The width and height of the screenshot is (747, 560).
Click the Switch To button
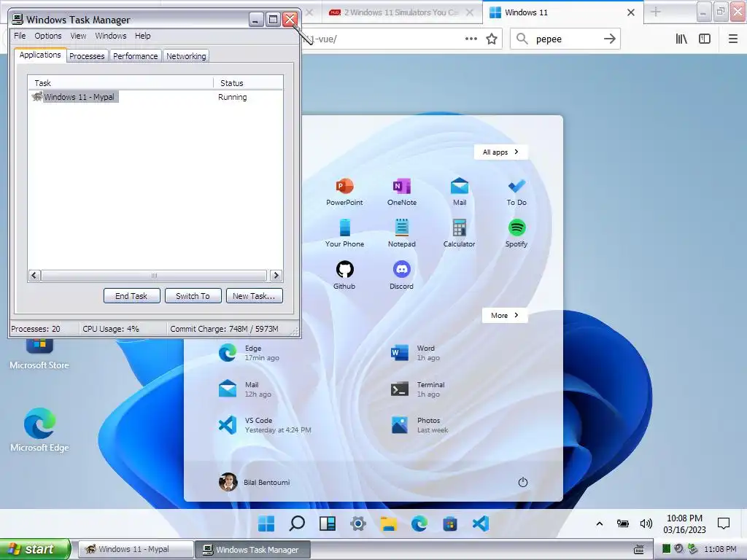193,296
